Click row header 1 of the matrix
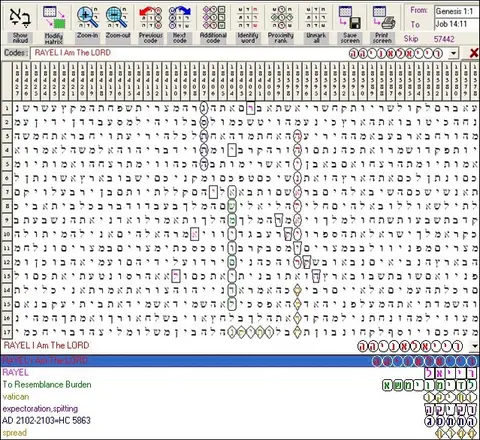The image size is (480, 440). tap(7, 108)
